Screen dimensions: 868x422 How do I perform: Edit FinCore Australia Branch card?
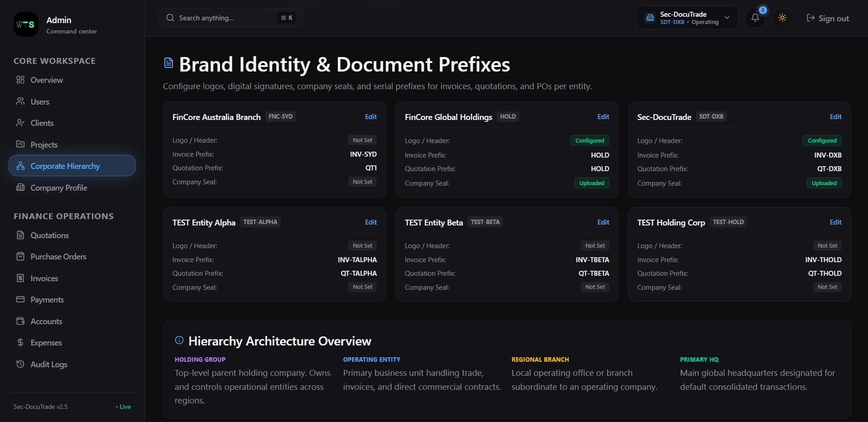point(371,117)
